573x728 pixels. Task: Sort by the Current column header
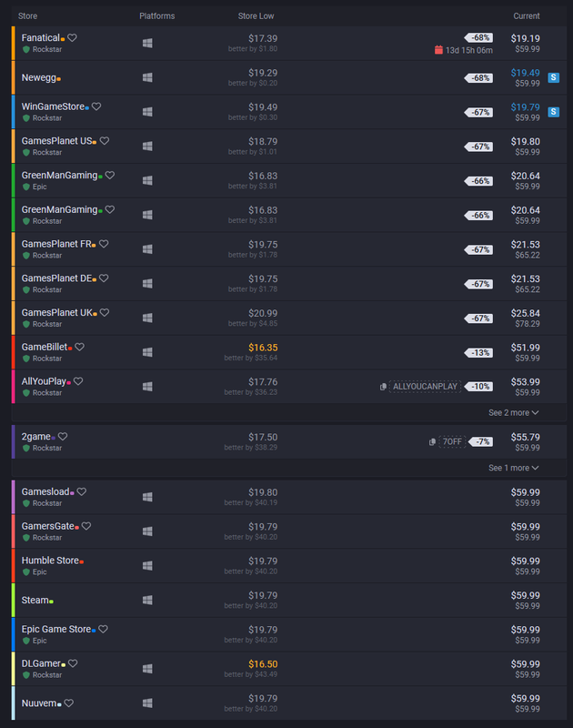point(527,16)
